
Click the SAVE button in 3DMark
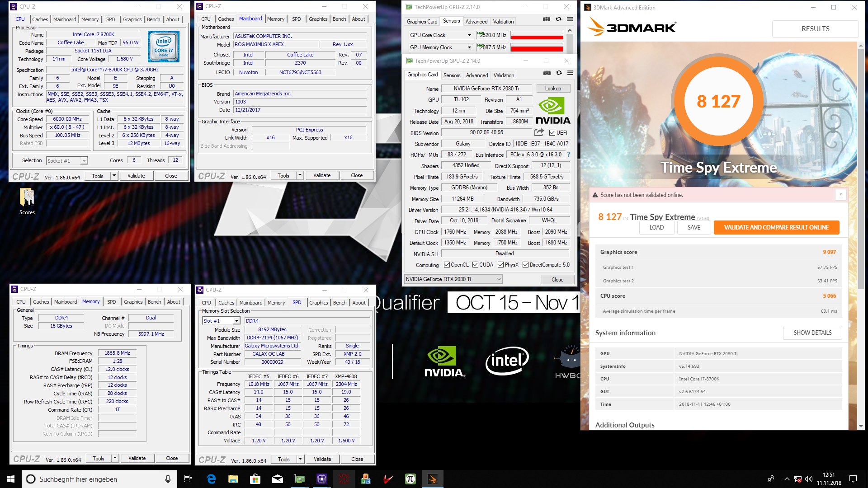coord(694,227)
